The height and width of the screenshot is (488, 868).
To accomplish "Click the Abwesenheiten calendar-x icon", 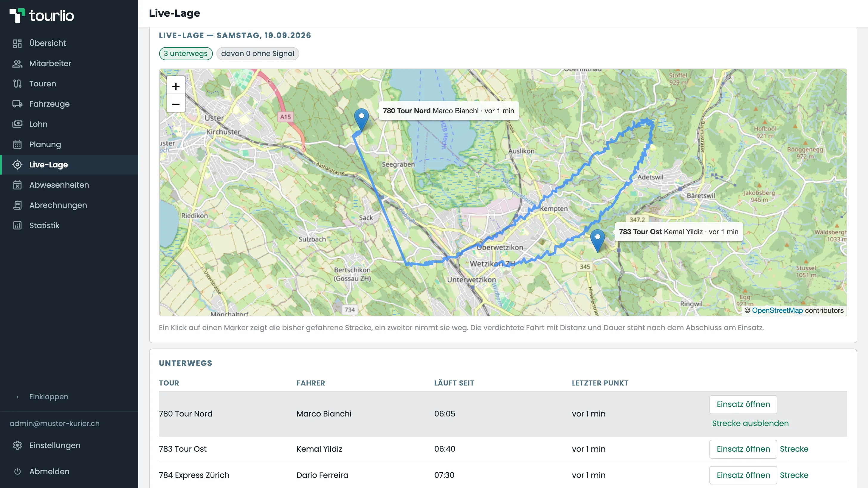I will click(17, 185).
